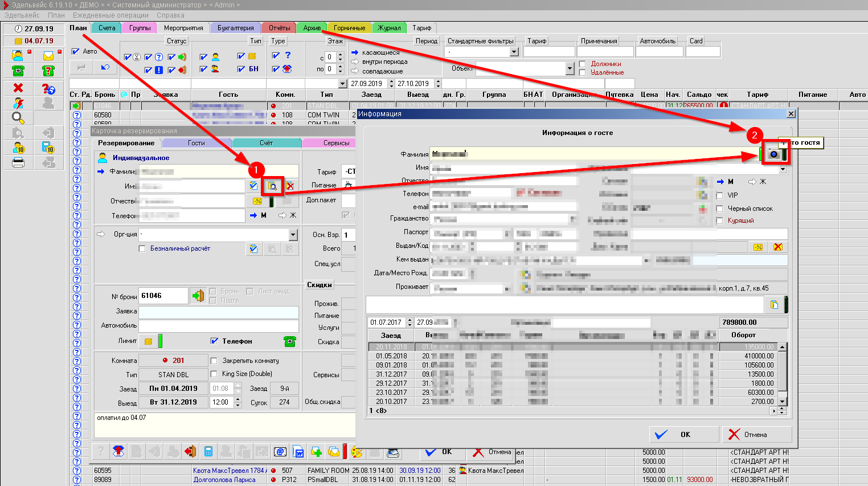Click the envelope mail icon in left sidebar

tap(48, 55)
